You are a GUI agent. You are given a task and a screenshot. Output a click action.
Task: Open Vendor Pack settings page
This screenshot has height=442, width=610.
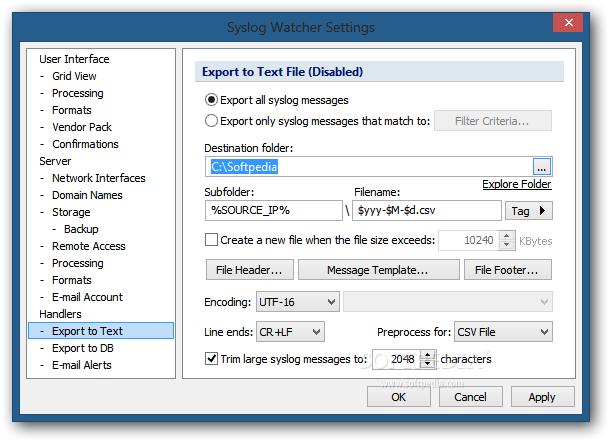coord(82,127)
